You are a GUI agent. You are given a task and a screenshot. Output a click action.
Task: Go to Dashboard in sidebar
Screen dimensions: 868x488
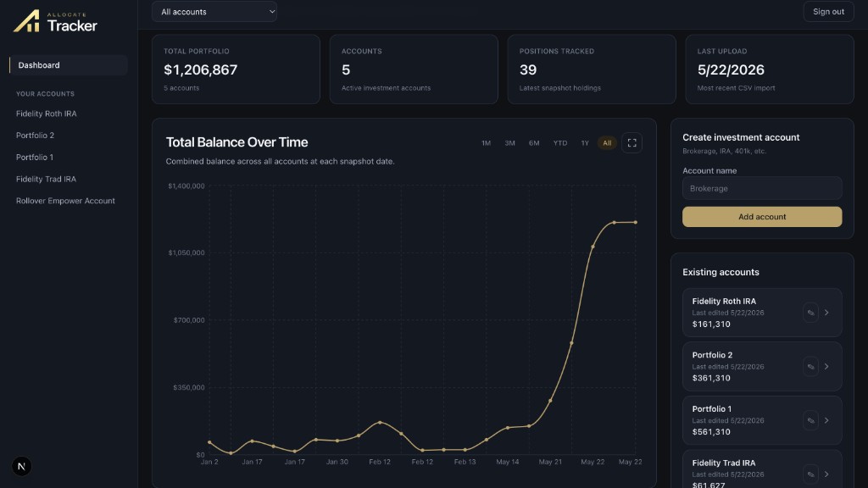(69, 65)
